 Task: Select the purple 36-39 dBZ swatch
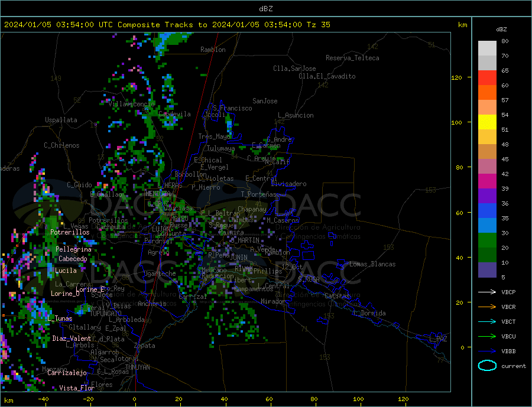[x=487, y=196]
